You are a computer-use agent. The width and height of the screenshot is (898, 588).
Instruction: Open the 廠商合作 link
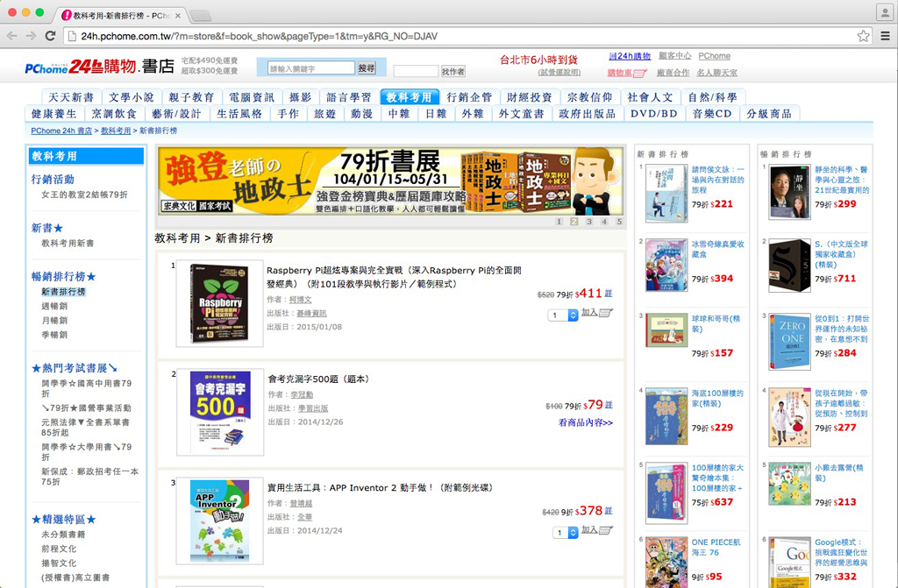[x=673, y=73]
